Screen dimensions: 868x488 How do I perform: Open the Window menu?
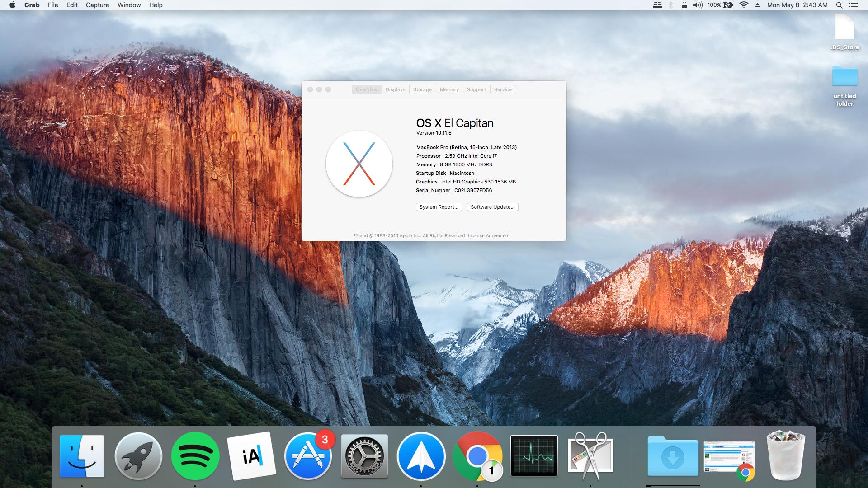click(x=129, y=5)
